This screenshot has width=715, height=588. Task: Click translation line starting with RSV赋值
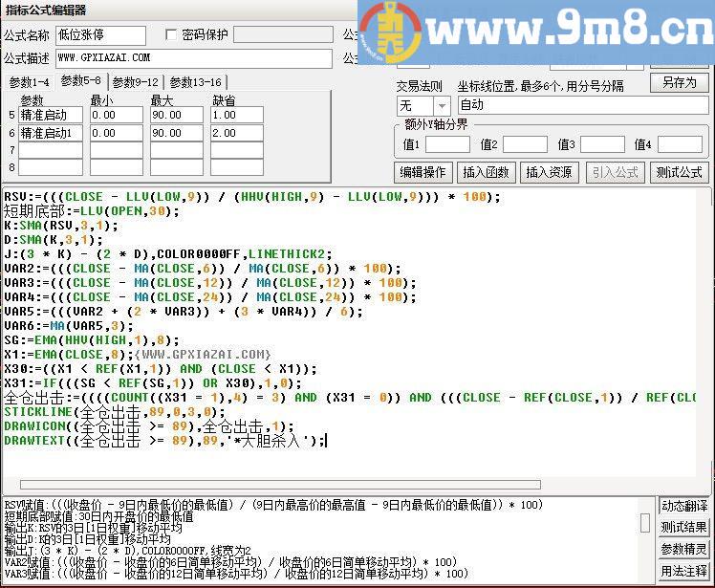coord(273,505)
